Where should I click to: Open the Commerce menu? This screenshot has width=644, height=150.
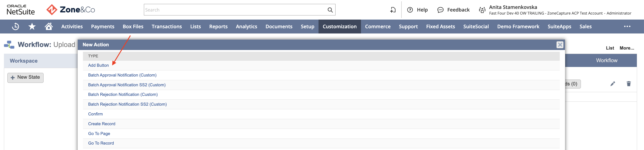[x=378, y=27]
